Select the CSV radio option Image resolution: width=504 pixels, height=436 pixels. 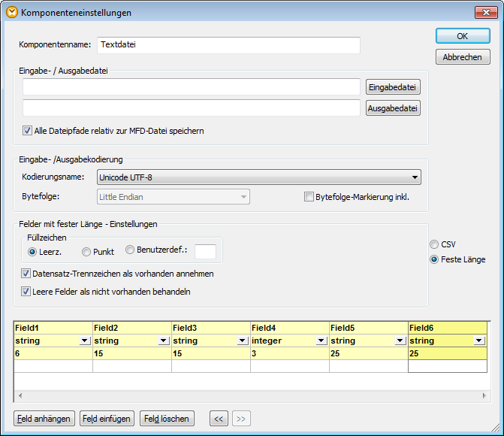tap(434, 244)
